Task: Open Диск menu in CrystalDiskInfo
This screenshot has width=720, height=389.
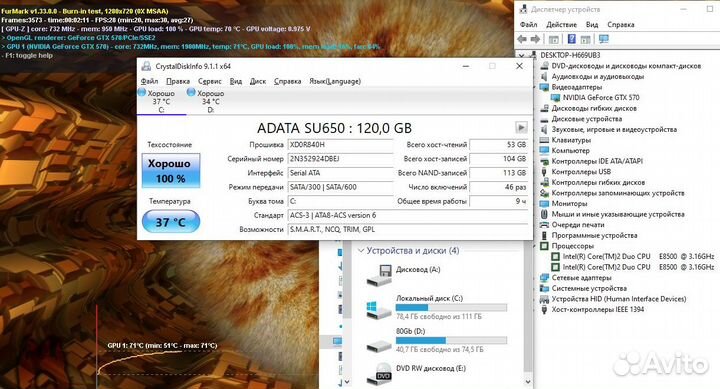Action: pos(258,81)
